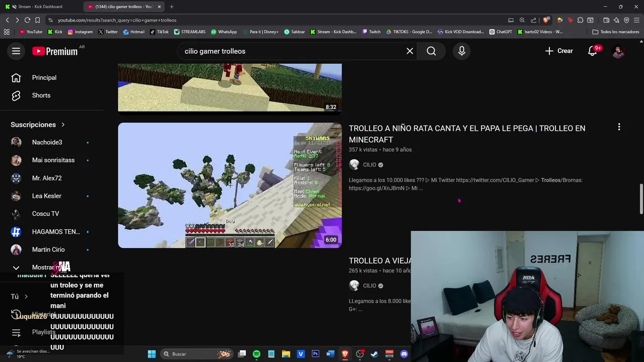Open Spotify from the taskbar
This screenshot has width=644, height=362.
257,354
